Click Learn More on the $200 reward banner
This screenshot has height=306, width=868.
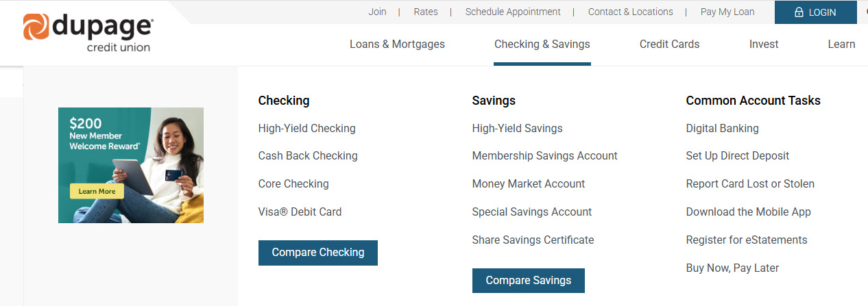coord(97,192)
